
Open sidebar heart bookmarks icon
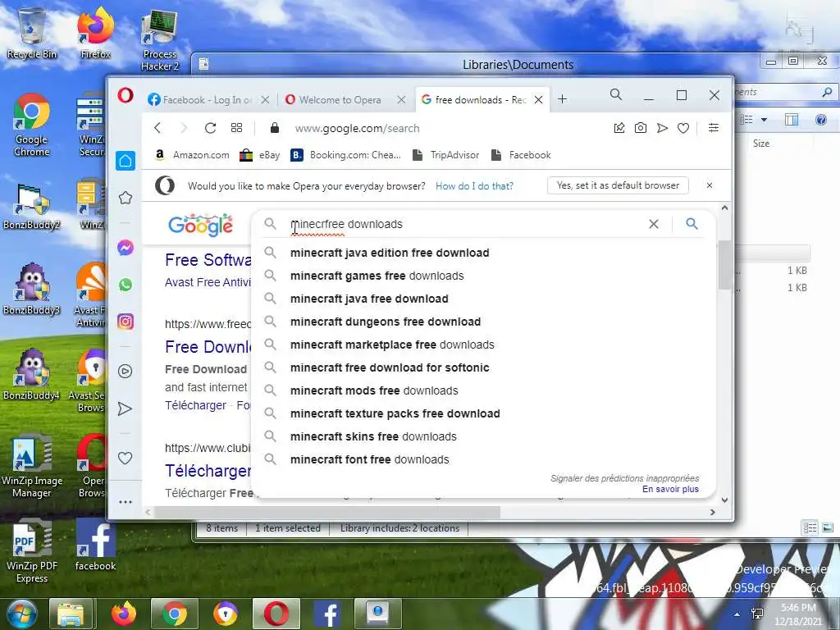[125, 458]
